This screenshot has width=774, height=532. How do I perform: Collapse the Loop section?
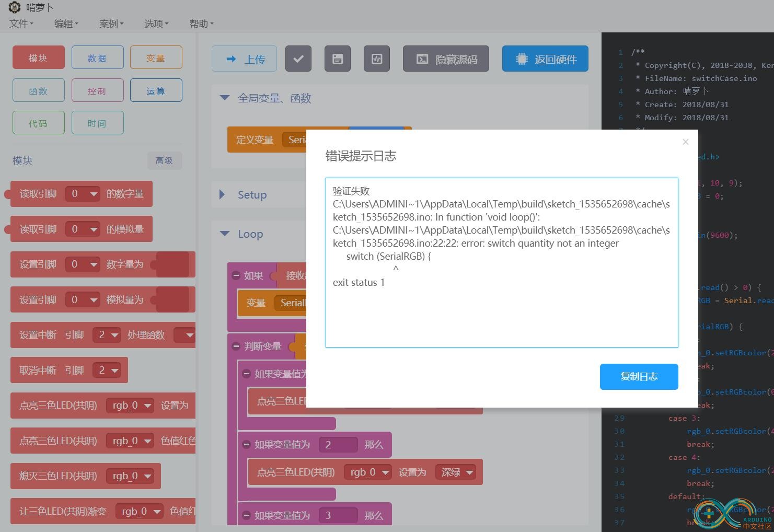coord(225,234)
